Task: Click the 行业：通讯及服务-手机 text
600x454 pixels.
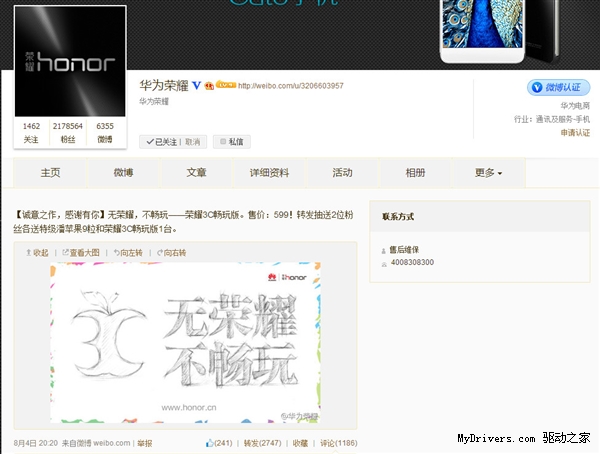Action: click(x=552, y=119)
